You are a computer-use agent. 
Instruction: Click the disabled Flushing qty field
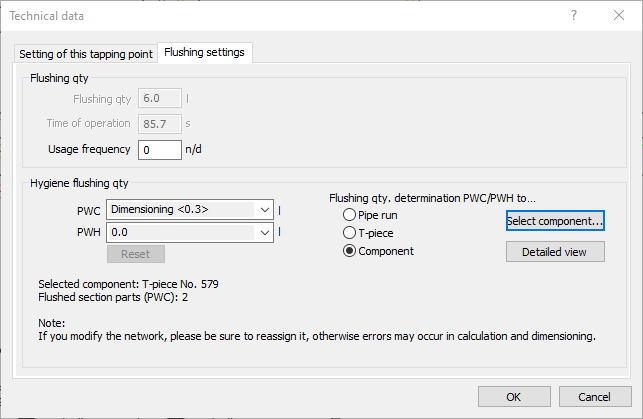coord(160,98)
